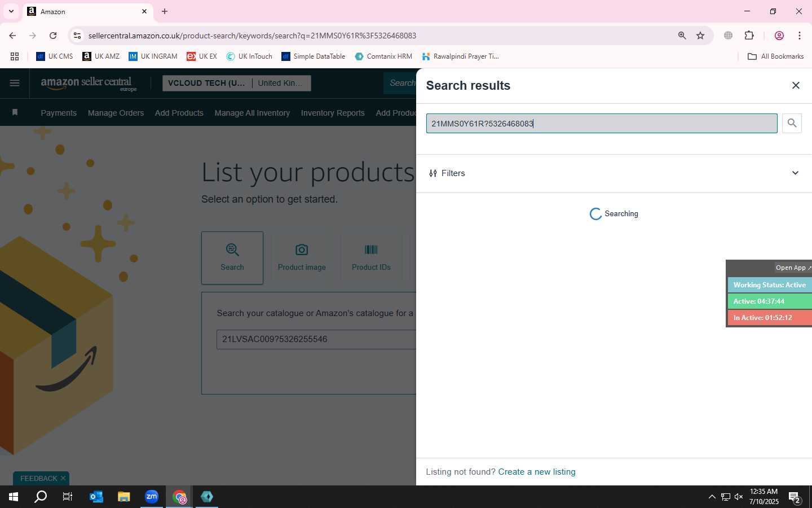This screenshot has height=508, width=812.
Task: Open the notifications center icon
Action: click(x=795, y=497)
